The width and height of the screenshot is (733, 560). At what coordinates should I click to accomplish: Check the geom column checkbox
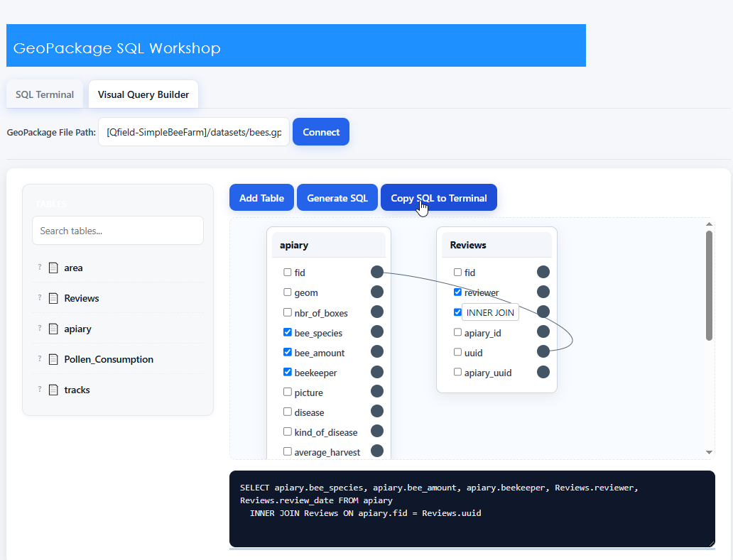click(288, 292)
